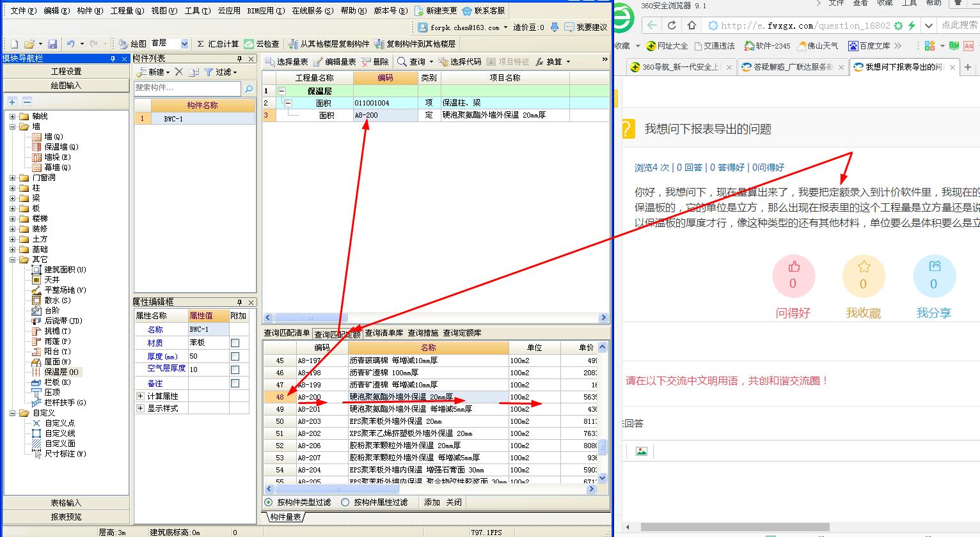Click the expand-all plus icon in navigation panel
The image size is (980, 537).
coord(12,102)
